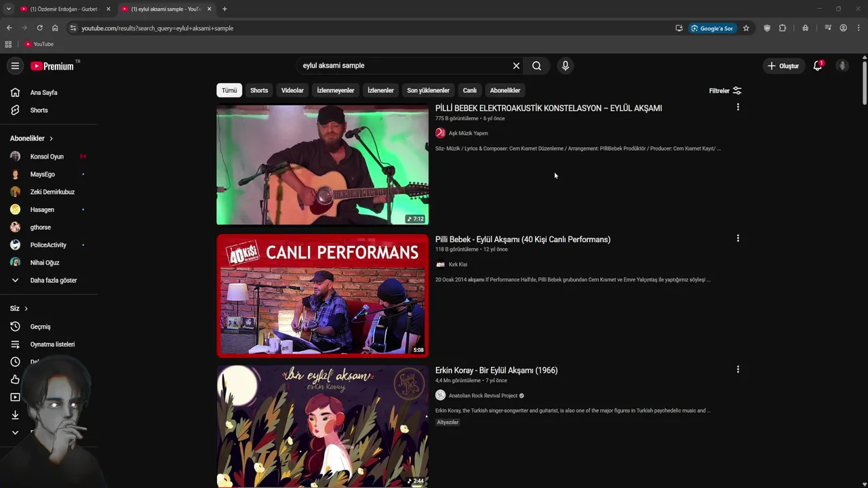Viewport: 868px width, 488px height.
Task: Bookmark this page with the star icon
Action: tap(746, 28)
